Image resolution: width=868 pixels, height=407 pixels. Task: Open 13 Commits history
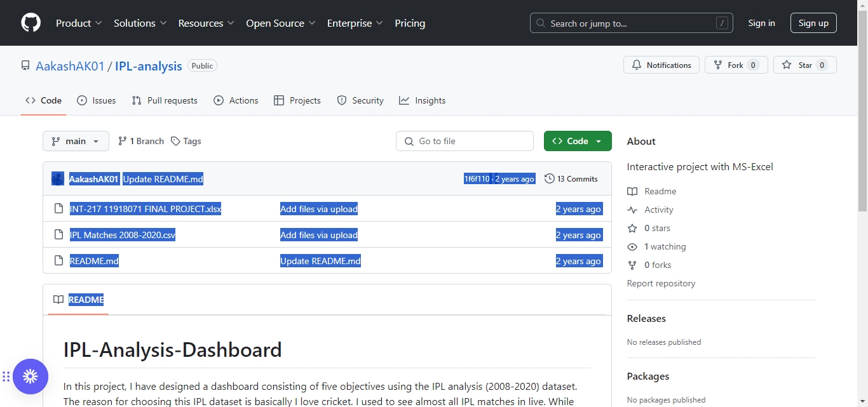point(571,178)
